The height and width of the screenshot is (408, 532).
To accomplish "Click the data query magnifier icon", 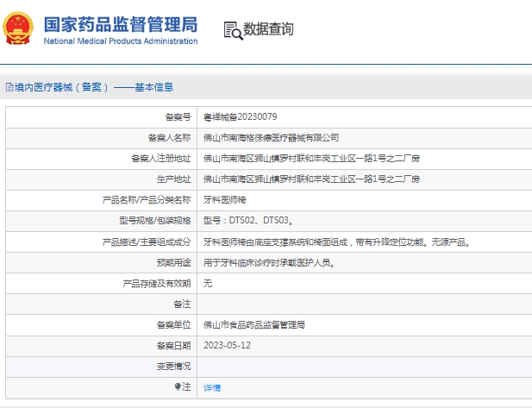I will pos(233,31).
